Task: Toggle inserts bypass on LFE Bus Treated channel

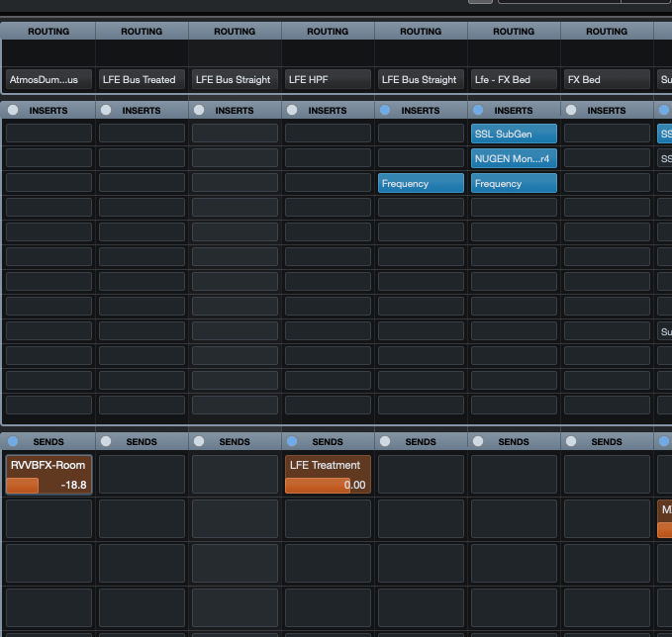Action: (106, 110)
